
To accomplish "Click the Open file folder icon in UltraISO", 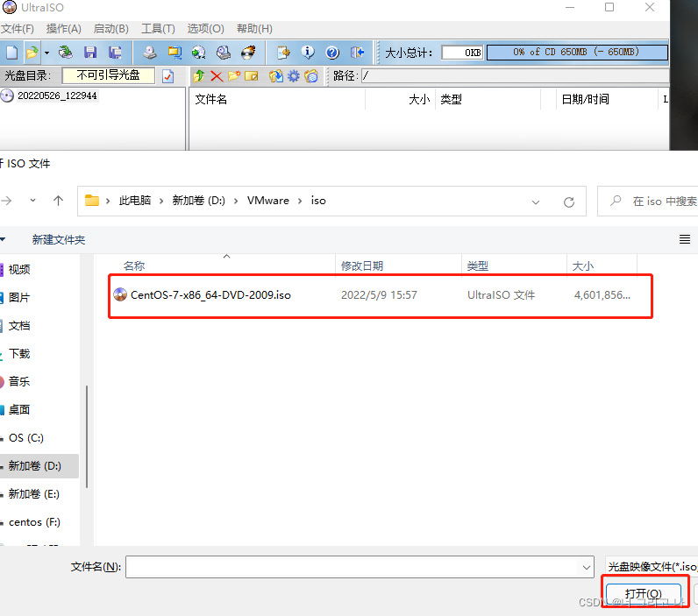I will 32,53.
